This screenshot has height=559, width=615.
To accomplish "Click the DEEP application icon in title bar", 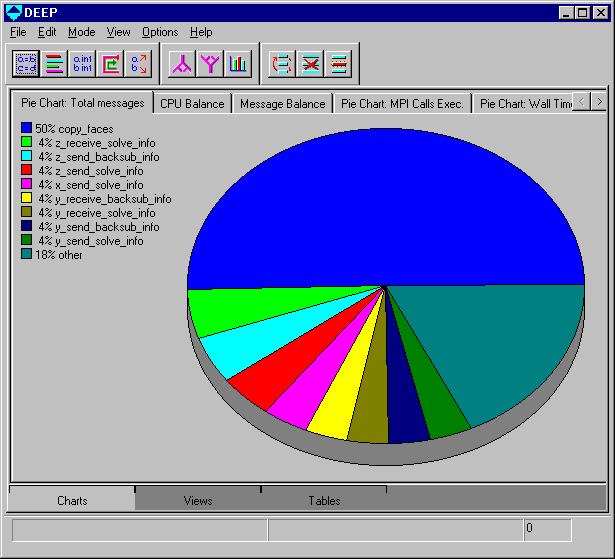I will pos(14,13).
